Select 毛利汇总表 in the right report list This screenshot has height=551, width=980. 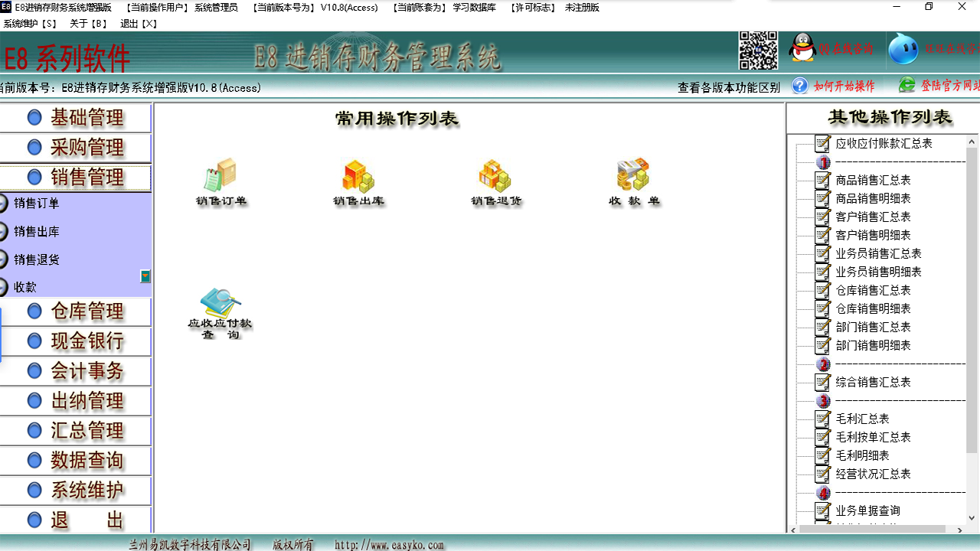[x=862, y=419]
